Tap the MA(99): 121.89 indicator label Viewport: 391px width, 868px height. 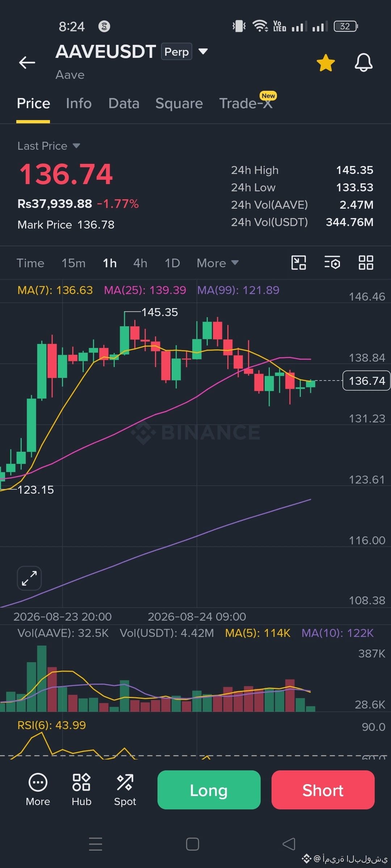[238, 290]
